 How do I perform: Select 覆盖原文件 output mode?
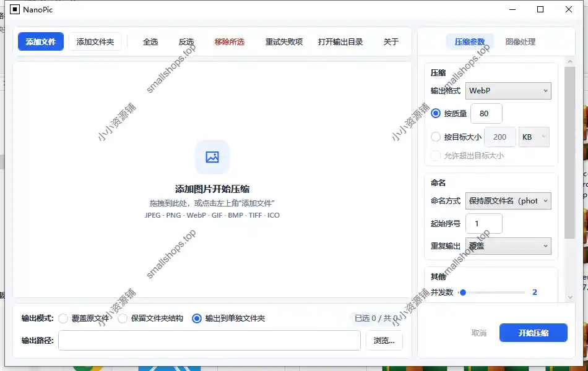pos(63,318)
